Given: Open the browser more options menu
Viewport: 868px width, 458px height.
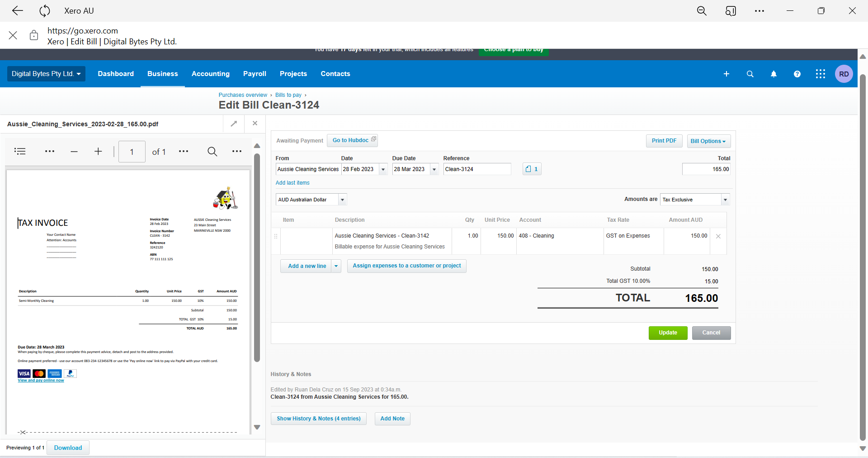Looking at the screenshot, I should coord(759,11).
